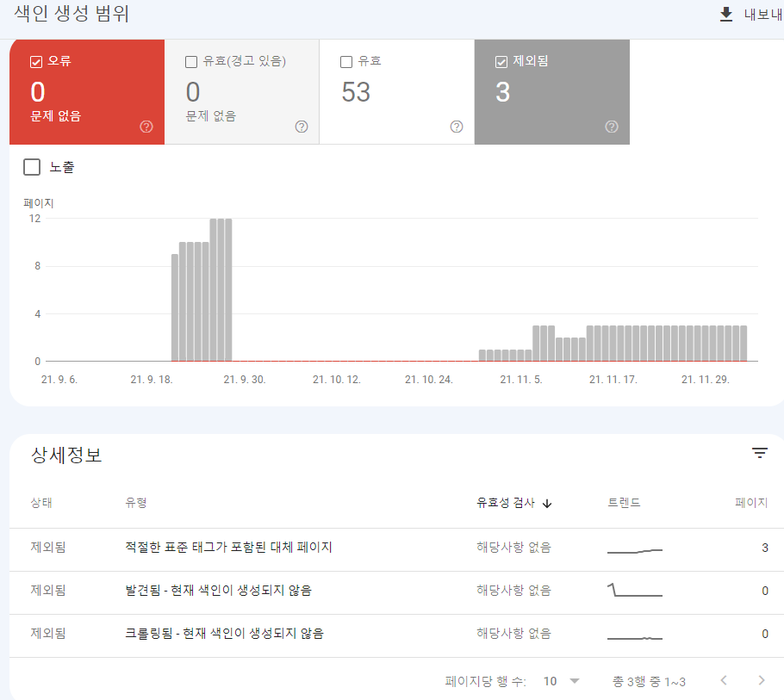Click the 53 valid pages count
784x700 pixels.
coord(356,92)
